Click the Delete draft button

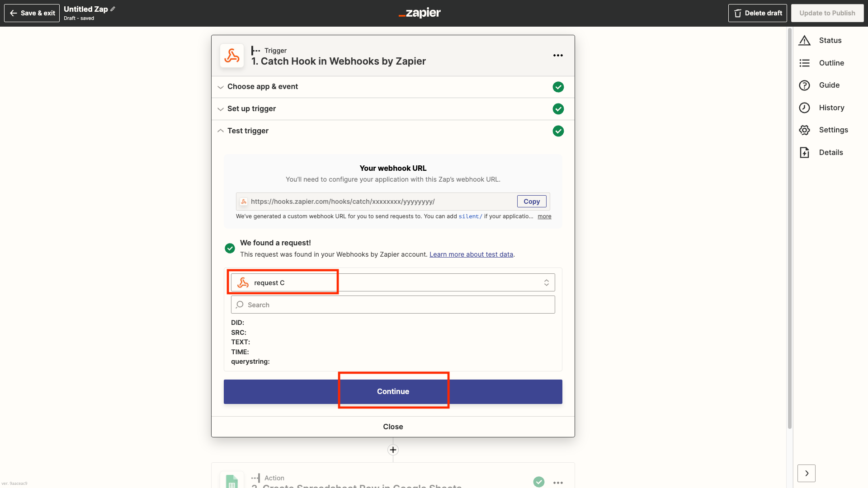[757, 13]
